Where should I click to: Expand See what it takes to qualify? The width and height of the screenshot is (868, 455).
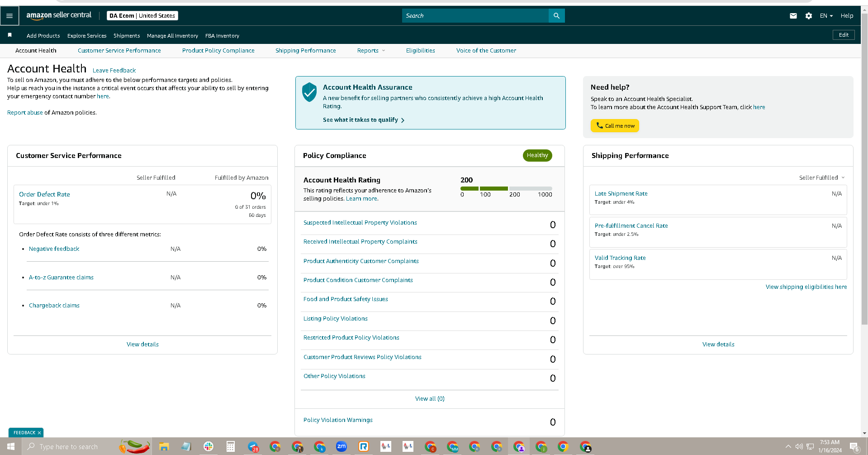coord(363,120)
